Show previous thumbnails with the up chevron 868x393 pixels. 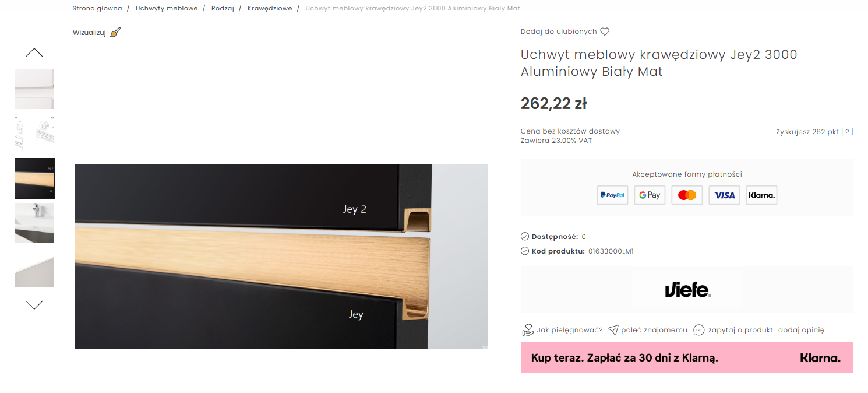click(34, 52)
